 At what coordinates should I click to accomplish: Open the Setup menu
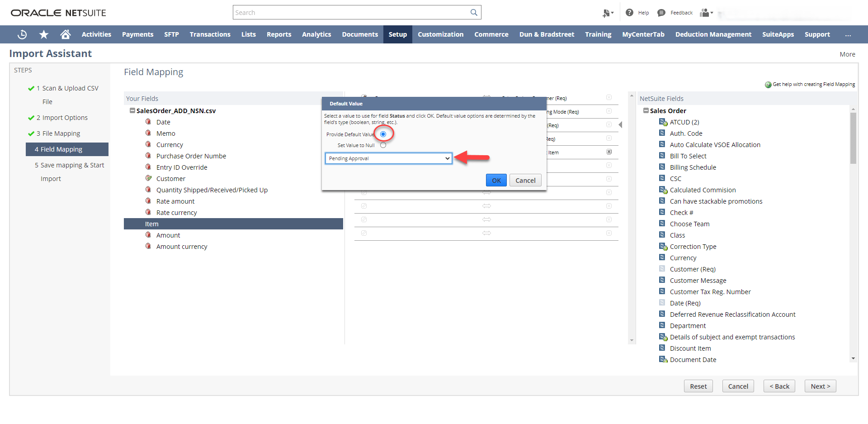(398, 34)
